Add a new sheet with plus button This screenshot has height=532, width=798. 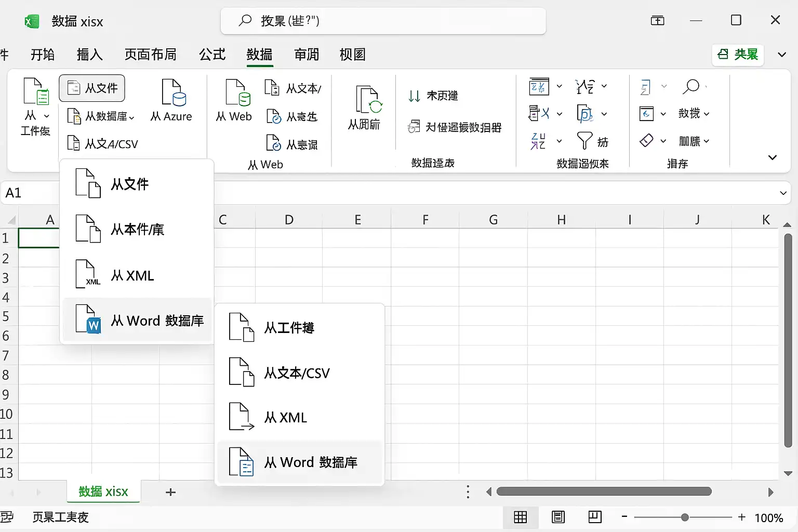pos(170,492)
